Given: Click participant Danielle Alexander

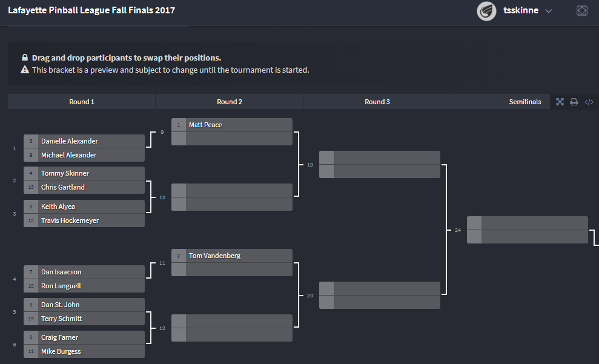Looking at the screenshot, I should pos(69,141).
